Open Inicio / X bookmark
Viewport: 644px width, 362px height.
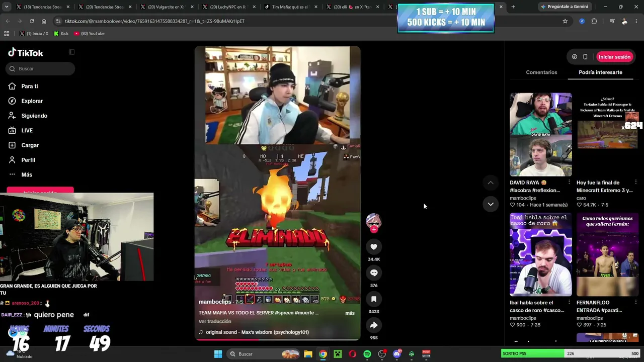click(34, 34)
